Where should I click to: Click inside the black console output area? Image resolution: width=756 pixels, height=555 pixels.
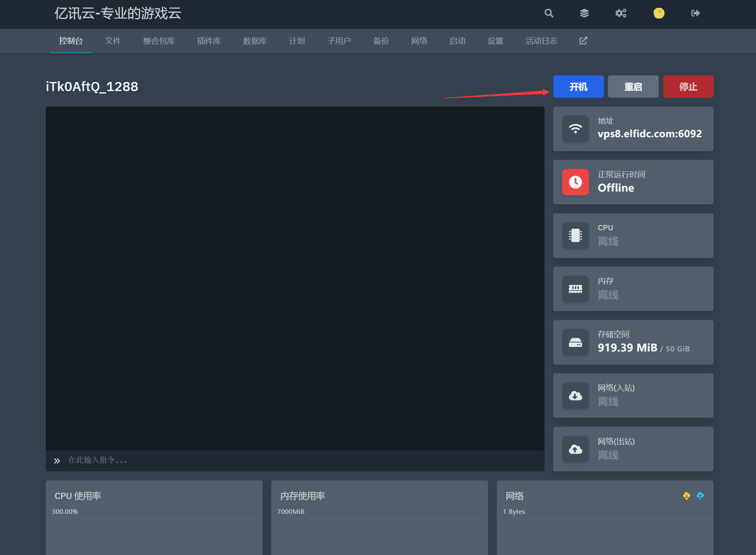pos(295,279)
